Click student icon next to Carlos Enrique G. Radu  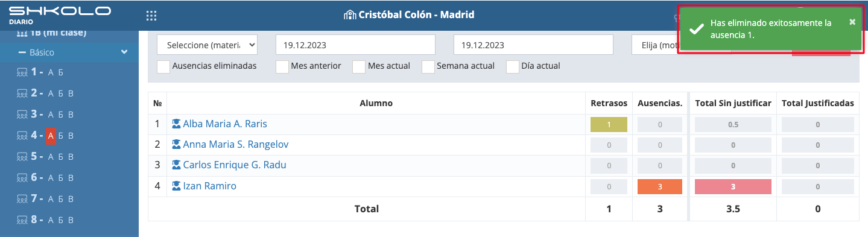176,165
